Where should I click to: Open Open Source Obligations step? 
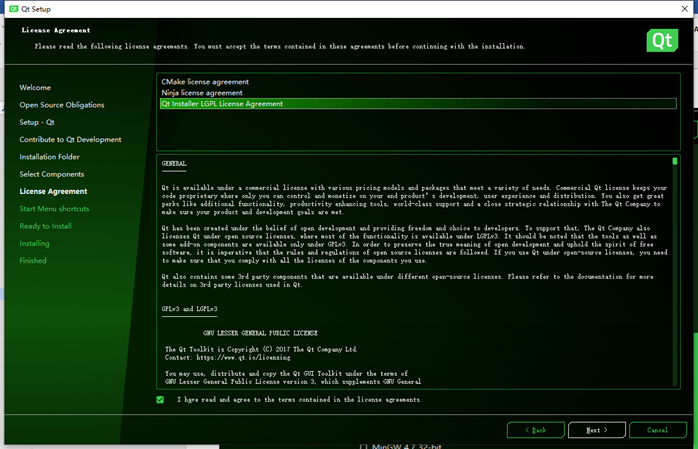[x=62, y=105]
